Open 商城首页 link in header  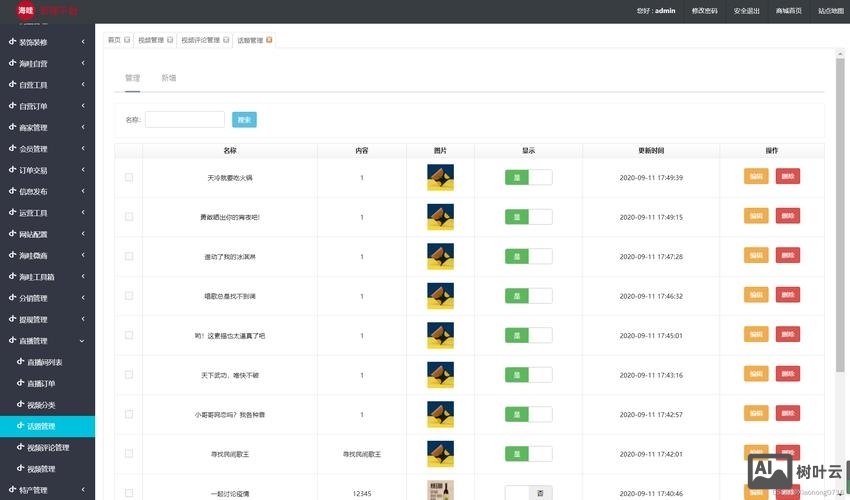[789, 11]
